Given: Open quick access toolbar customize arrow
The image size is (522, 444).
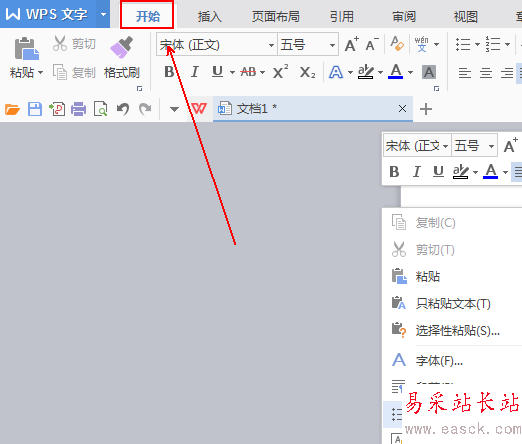Looking at the screenshot, I should point(174,109).
